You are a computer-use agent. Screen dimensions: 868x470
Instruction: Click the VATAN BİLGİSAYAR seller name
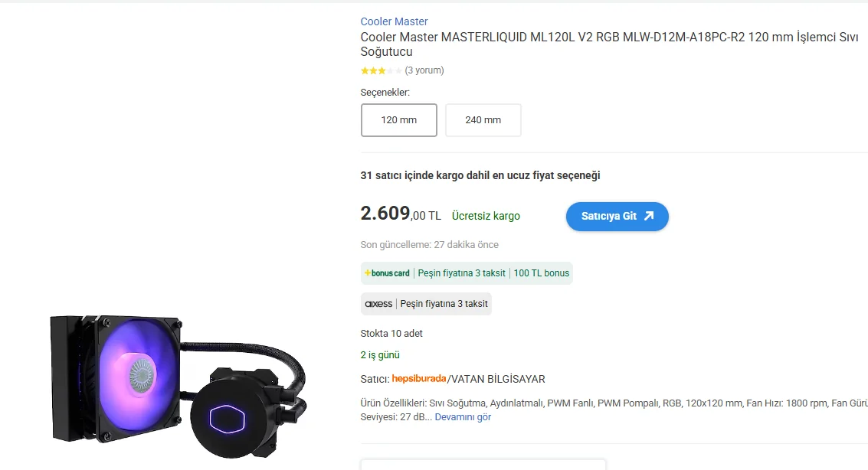tap(498, 379)
